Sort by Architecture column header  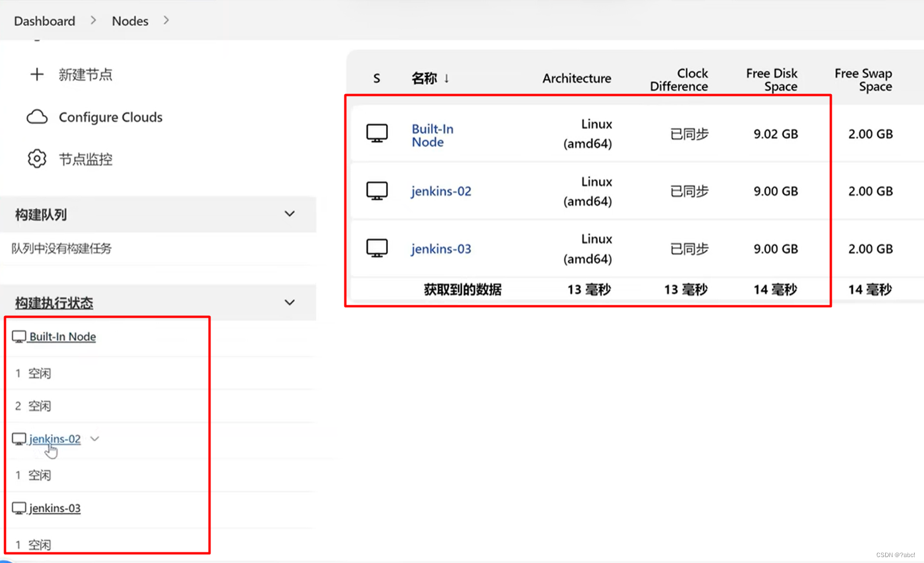coord(577,78)
